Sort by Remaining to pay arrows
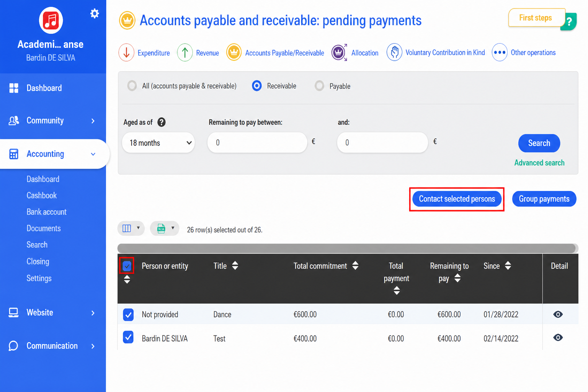The width and height of the screenshot is (588, 392). (457, 278)
